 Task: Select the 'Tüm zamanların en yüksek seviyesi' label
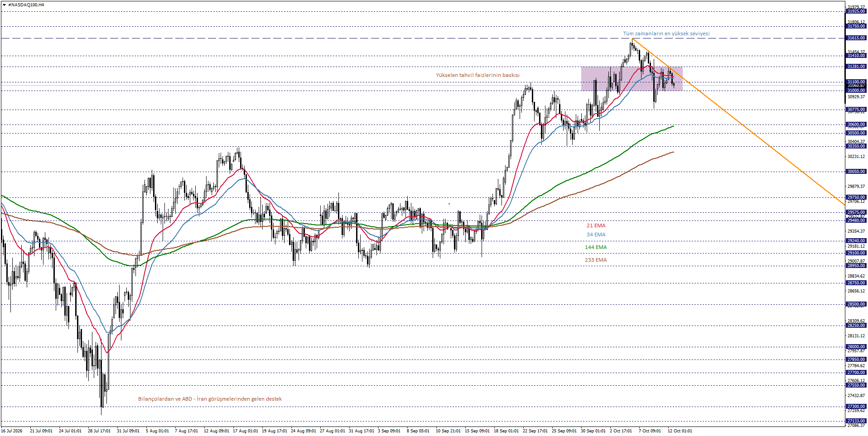(666, 34)
